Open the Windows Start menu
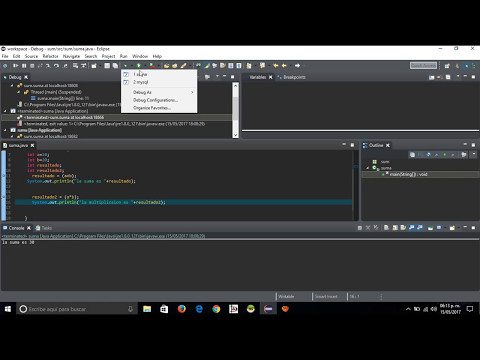The height and width of the screenshot is (360, 480). [x=8, y=309]
